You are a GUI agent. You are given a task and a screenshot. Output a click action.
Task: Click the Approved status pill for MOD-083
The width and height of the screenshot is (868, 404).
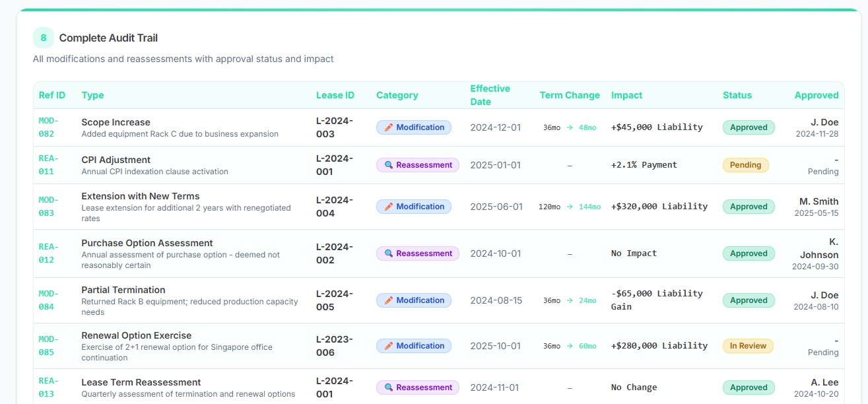point(749,207)
